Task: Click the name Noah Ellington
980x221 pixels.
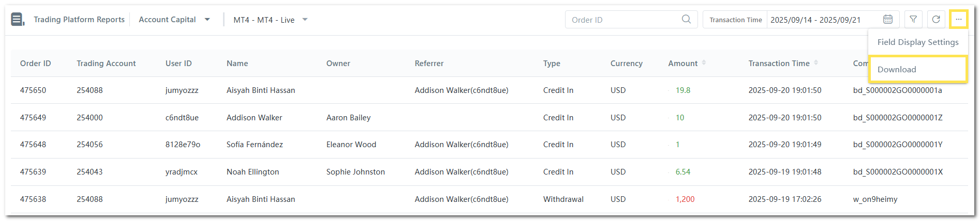Action: click(253, 172)
